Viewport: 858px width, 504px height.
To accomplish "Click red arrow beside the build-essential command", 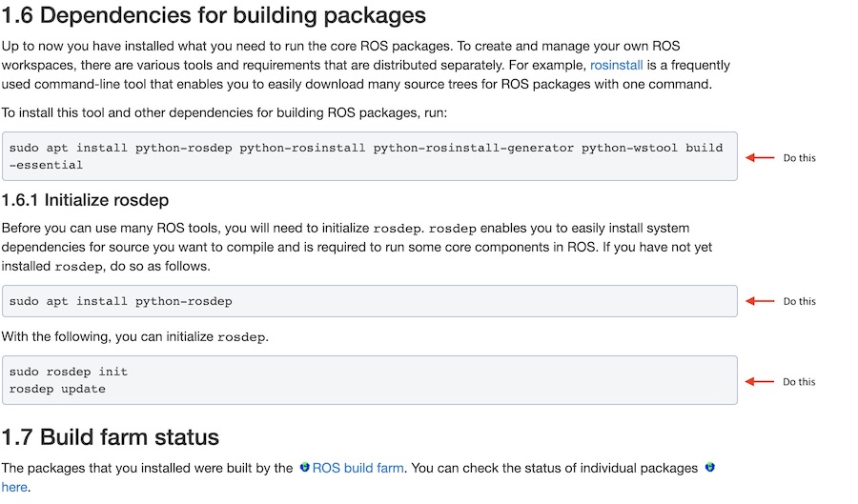I will point(760,157).
